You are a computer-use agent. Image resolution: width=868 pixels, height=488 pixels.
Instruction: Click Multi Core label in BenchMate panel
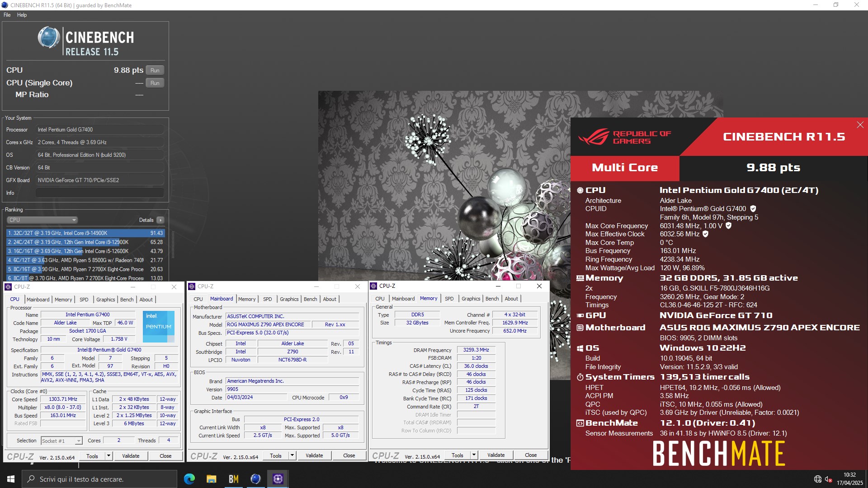[x=625, y=168]
